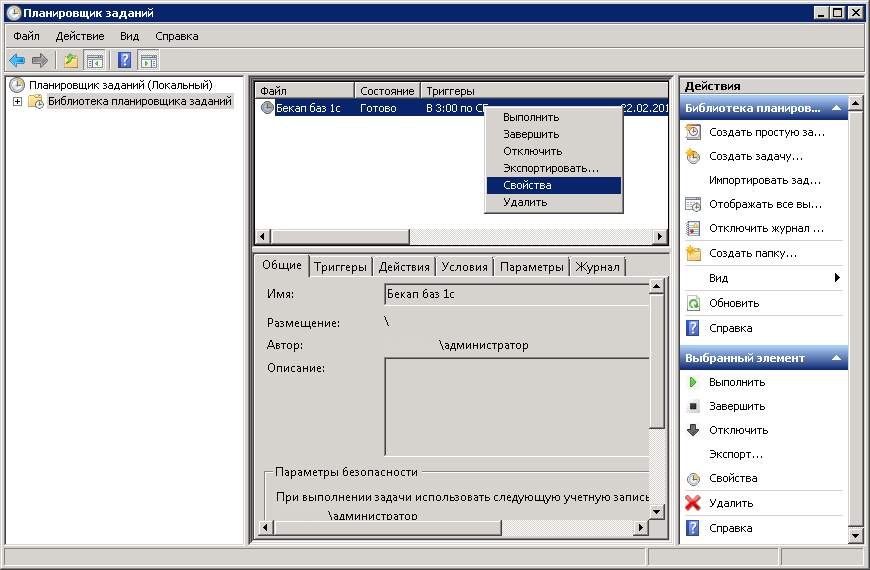The width and height of the screenshot is (870, 570).
Task: Click the down arrow icon for Отключить
Action: click(693, 430)
